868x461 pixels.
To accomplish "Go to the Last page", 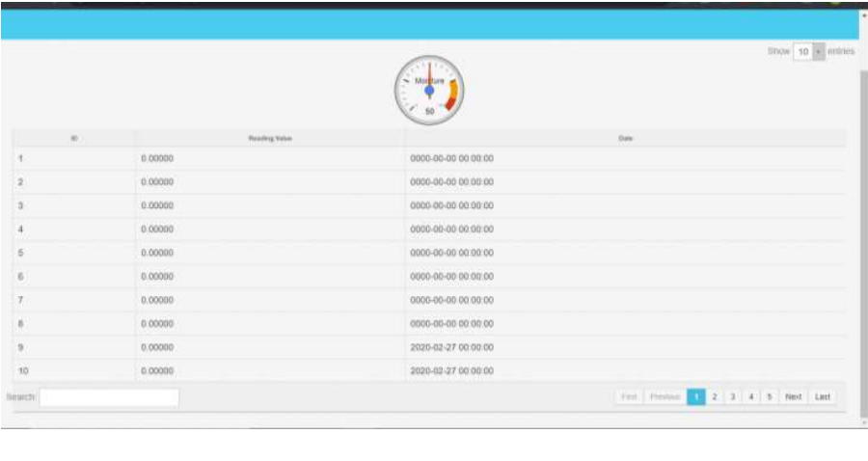I will click(823, 396).
